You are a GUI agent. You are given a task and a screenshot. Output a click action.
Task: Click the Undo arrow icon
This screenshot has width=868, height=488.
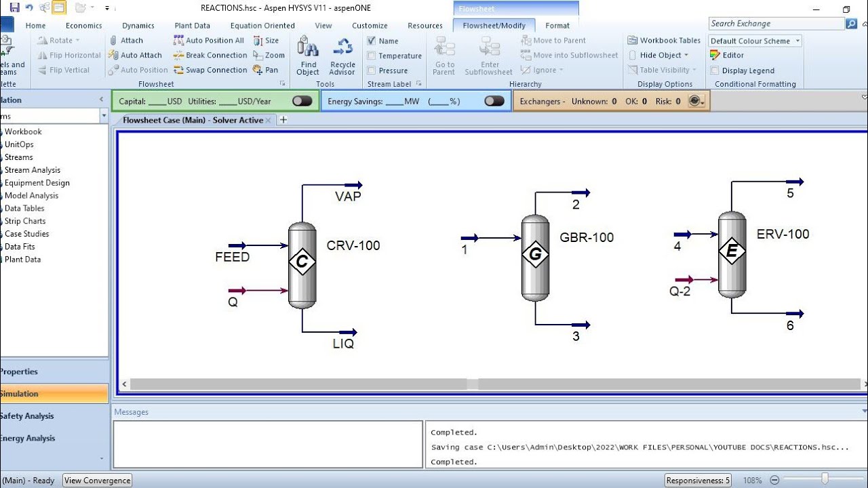click(29, 8)
